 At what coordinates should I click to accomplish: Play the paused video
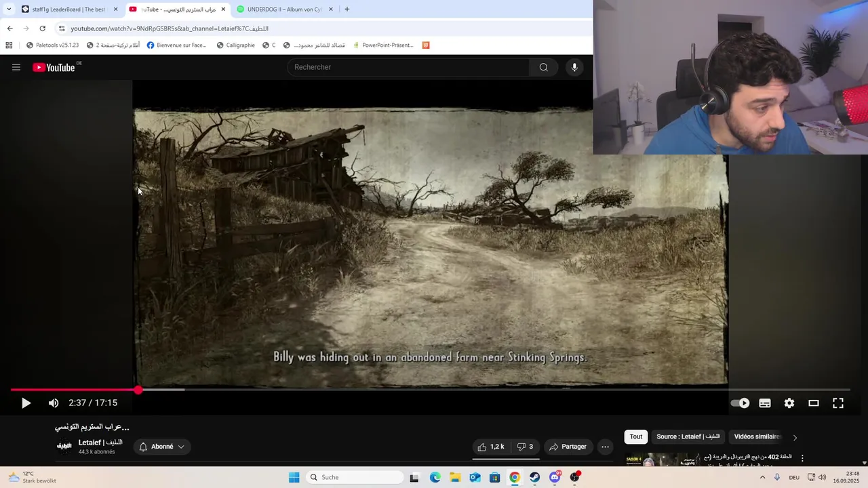[x=26, y=403]
